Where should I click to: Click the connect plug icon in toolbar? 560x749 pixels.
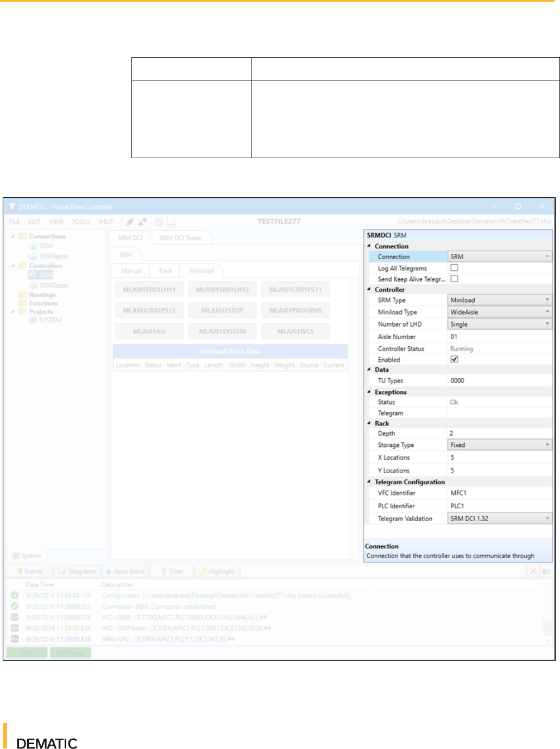[129, 222]
